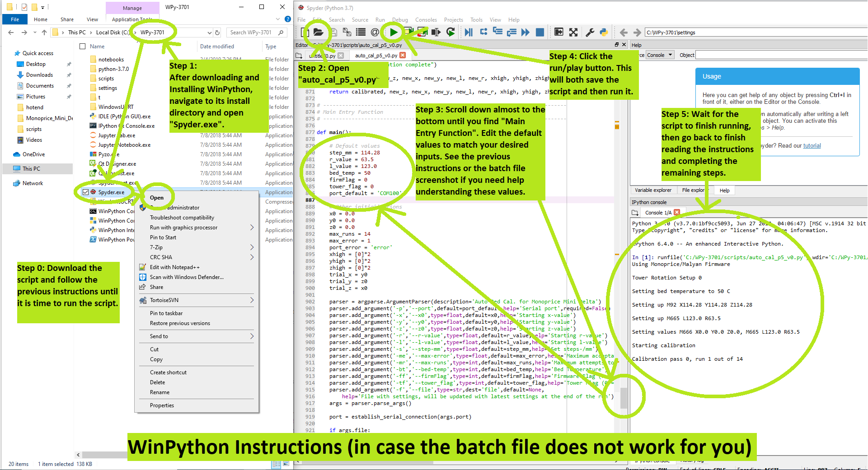The height and width of the screenshot is (470, 868).
Task: Click Run selection or current line icon
Action: click(436, 32)
